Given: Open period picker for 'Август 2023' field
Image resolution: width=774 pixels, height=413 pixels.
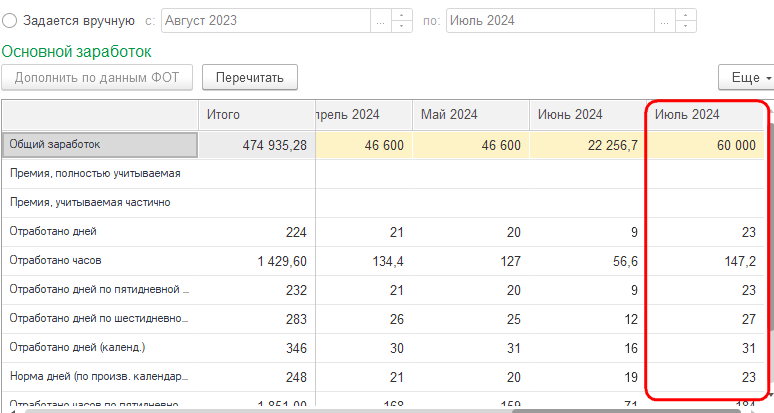Looking at the screenshot, I should tap(381, 21).
